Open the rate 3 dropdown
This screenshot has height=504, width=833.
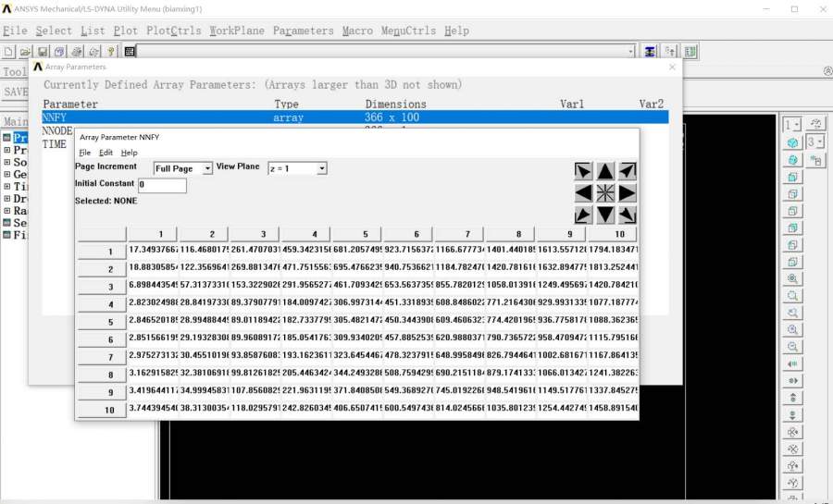tap(820, 142)
